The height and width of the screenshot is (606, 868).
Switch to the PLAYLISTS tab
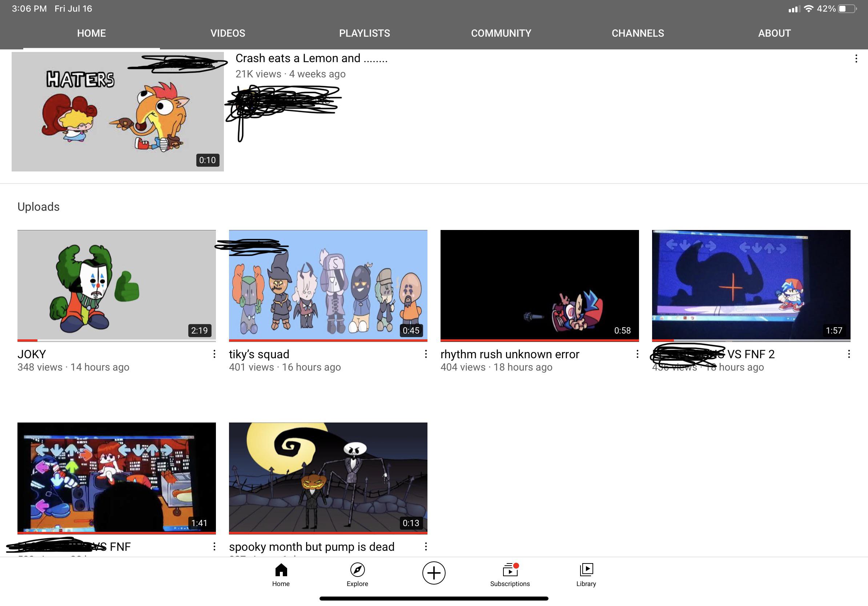[x=365, y=33]
